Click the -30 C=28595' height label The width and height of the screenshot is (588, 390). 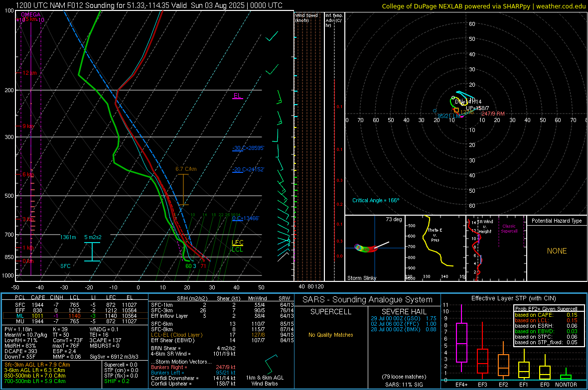click(x=248, y=148)
